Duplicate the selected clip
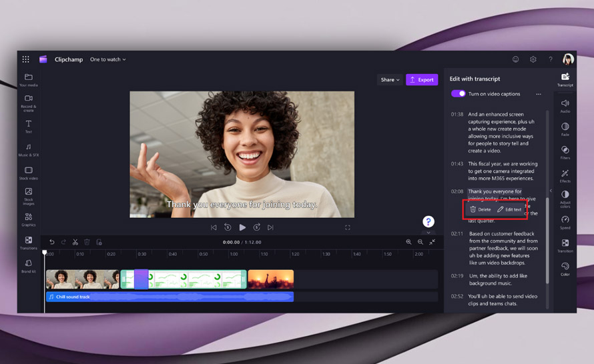This screenshot has width=594, height=364. [x=99, y=242]
